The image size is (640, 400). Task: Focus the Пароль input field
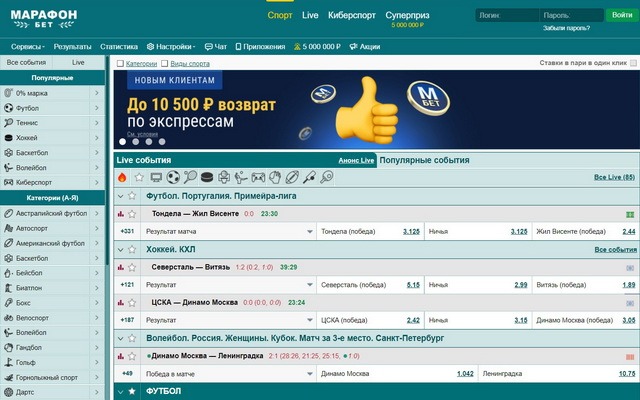[571, 15]
